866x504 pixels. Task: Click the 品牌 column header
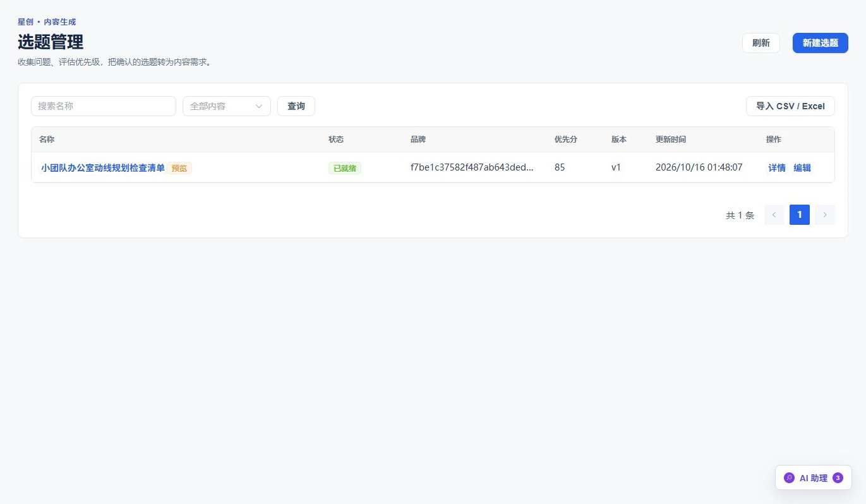tap(418, 140)
